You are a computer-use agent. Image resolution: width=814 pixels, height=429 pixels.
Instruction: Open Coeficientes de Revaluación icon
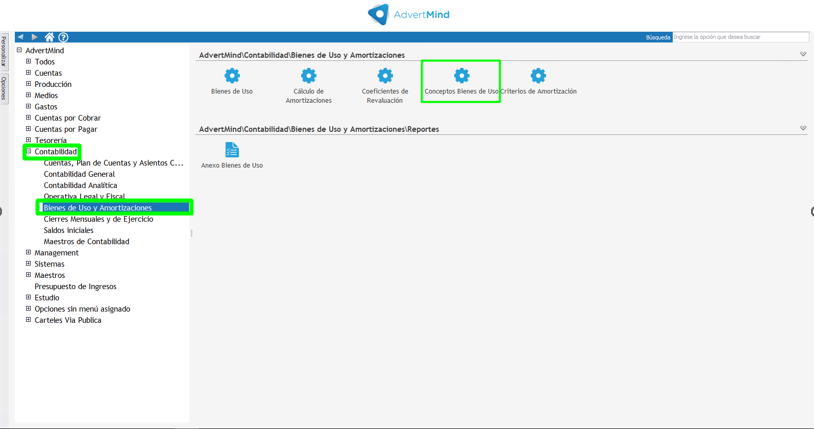click(x=385, y=76)
